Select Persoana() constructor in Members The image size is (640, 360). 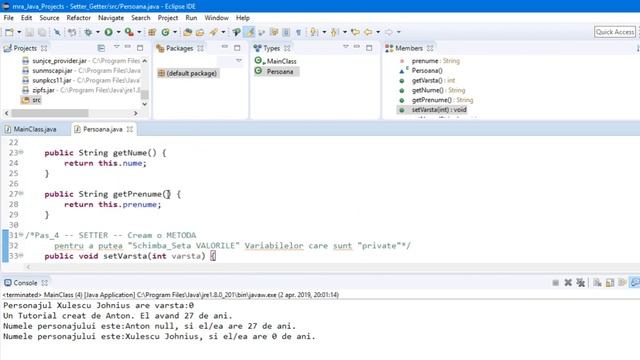pos(421,71)
